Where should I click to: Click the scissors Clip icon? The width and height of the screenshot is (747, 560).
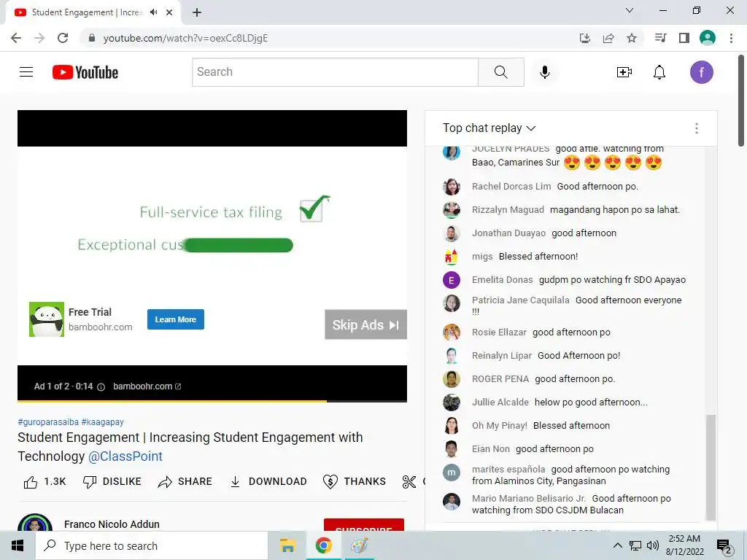pos(409,482)
